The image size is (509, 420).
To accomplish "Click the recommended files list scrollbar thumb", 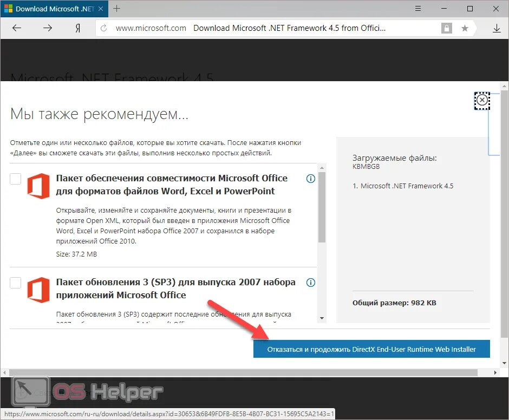I will pyautogui.click(x=322, y=207).
